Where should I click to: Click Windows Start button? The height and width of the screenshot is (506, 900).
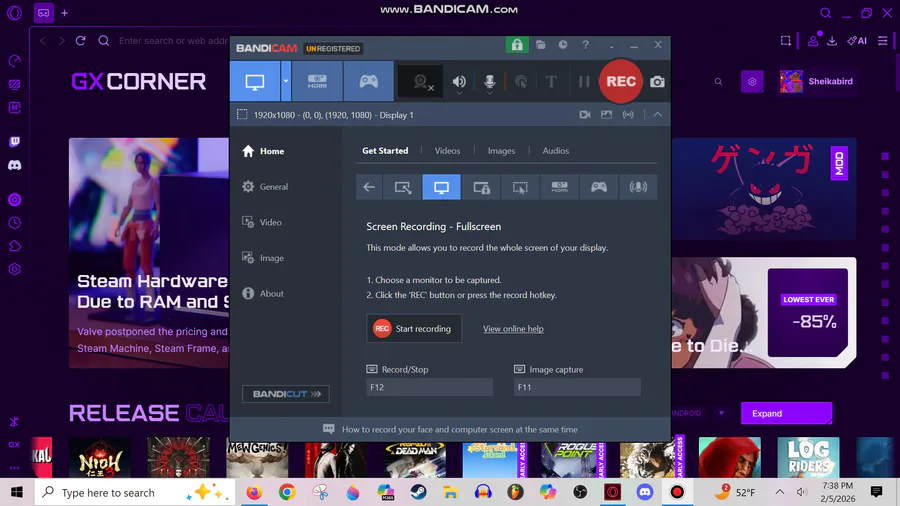17,492
